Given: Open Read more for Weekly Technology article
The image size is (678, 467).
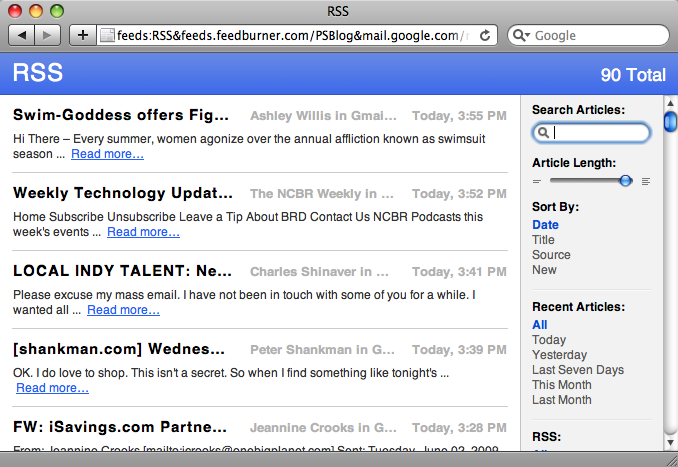Looking at the screenshot, I should coord(143,232).
